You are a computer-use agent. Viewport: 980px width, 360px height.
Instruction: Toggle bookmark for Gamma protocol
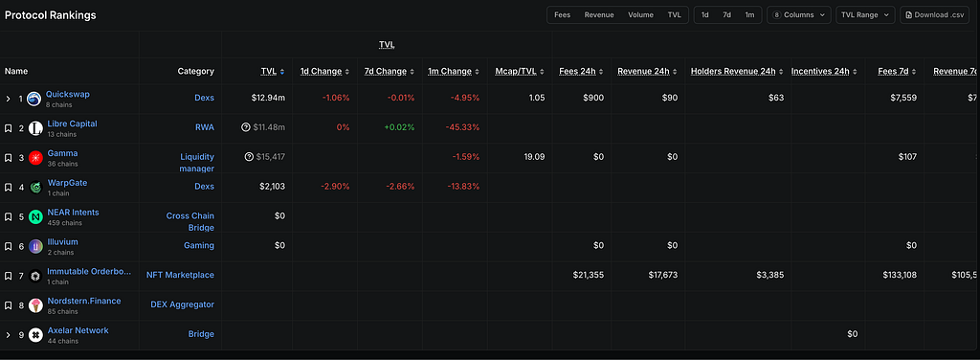(8, 157)
